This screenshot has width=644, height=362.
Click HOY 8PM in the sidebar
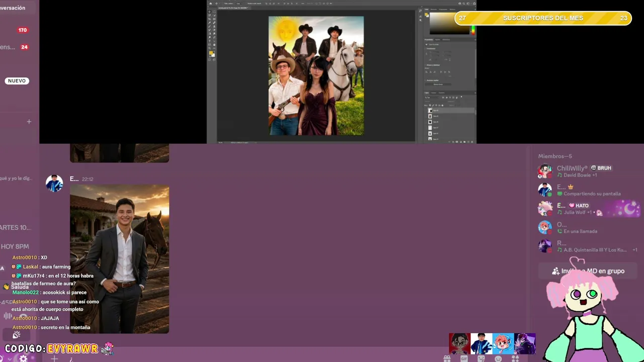15,246
